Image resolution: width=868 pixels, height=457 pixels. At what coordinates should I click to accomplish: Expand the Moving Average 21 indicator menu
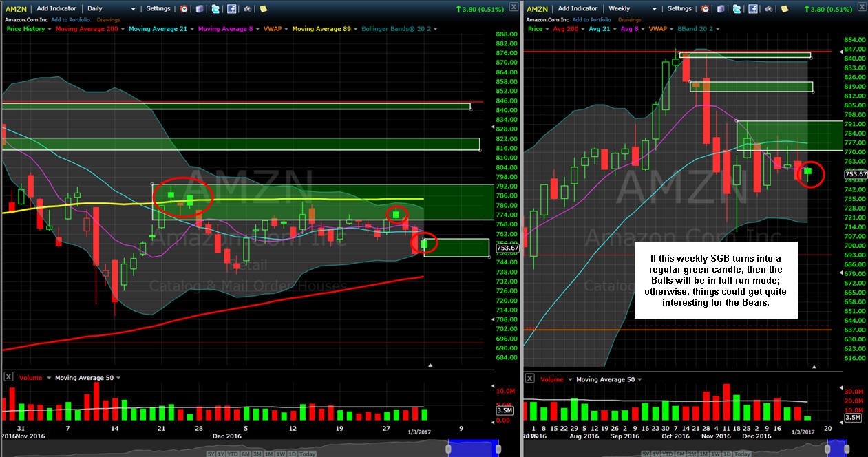pyautogui.click(x=192, y=29)
